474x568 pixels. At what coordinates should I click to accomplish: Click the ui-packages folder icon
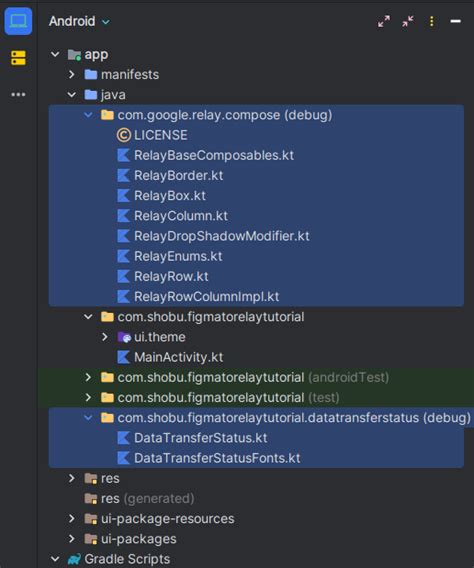pos(91,539)
